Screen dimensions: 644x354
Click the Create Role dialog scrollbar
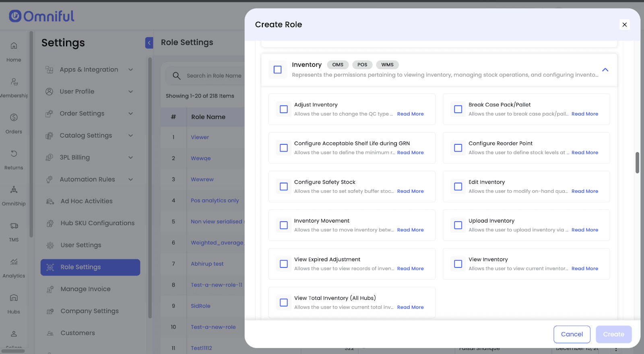coord(637,163)
